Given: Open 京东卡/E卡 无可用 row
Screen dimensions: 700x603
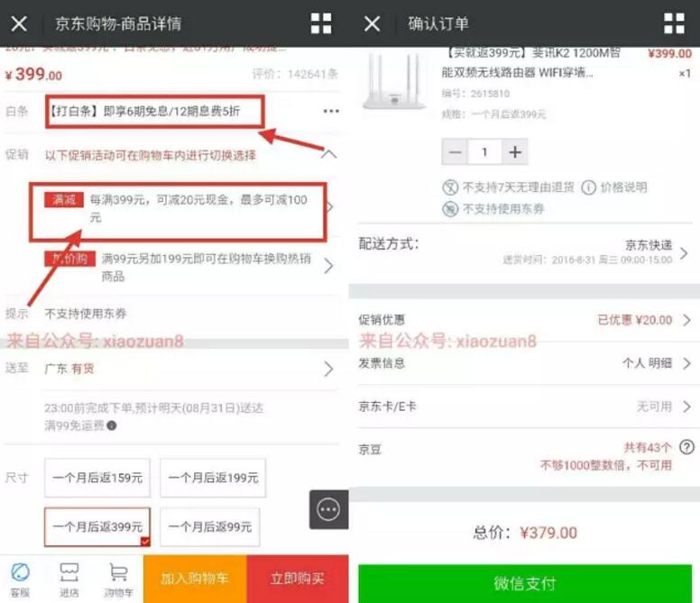Looking at the screenshot, I should click(524, 407).
